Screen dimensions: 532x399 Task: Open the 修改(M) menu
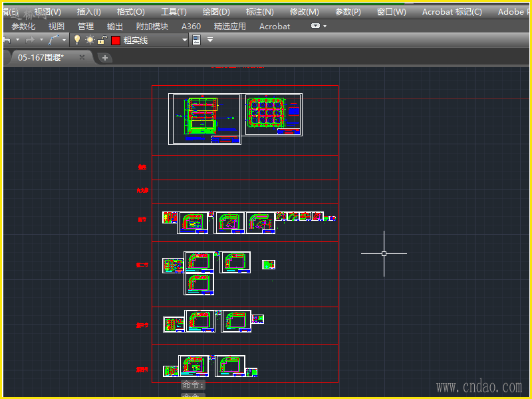pyautogui.click(x=304, y=12)
